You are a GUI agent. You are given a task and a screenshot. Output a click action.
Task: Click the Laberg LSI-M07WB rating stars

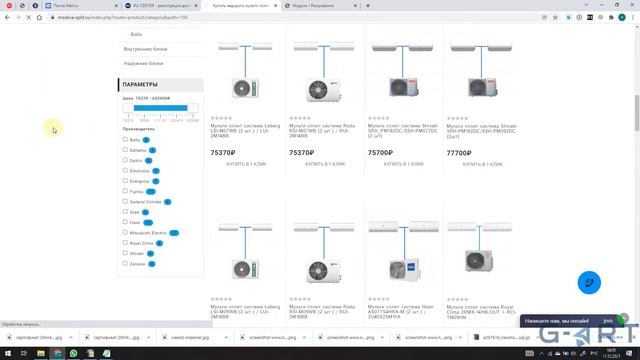[221, 118]
